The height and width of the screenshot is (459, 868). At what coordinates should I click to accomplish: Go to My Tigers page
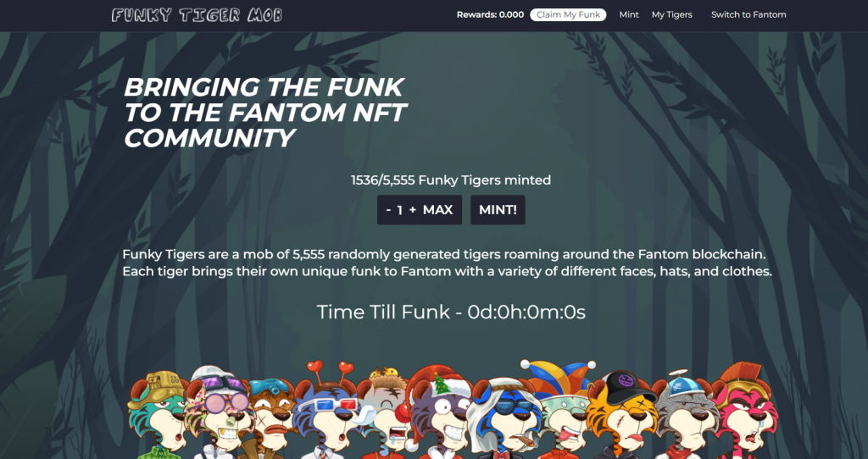671,15
